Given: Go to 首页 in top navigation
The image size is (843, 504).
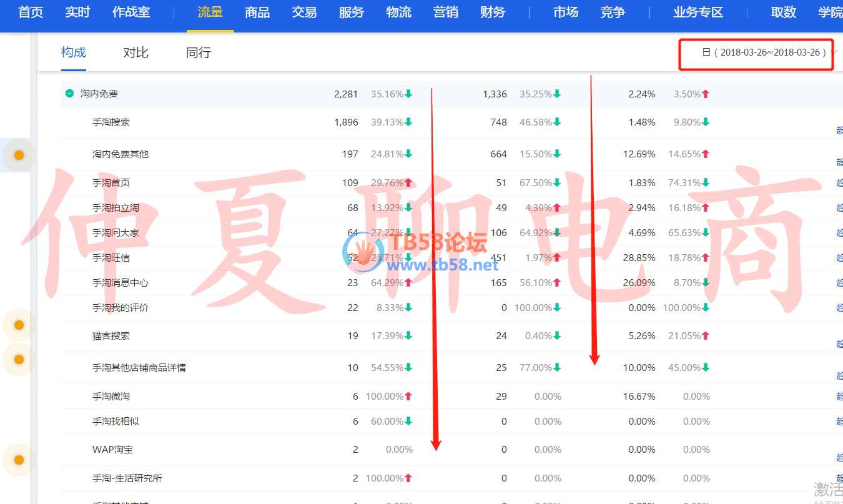Looking at the screenshot, I should click(x=31, y=12).
